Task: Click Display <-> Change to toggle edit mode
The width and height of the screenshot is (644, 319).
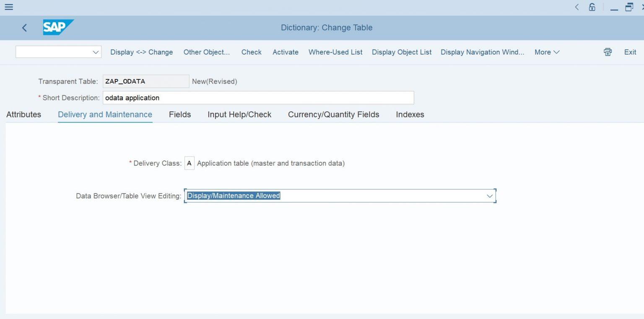Action: 141,52
